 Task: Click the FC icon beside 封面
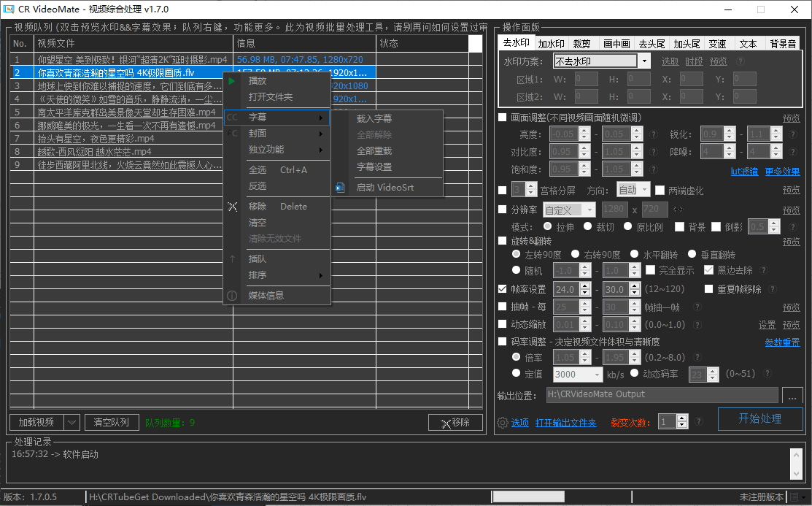(233, 134)
